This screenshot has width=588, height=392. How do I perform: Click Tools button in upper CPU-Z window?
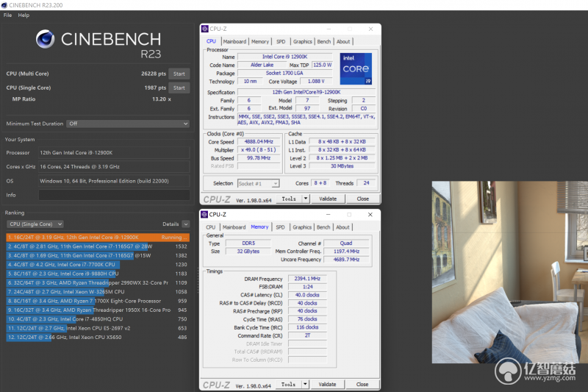(x=289, y=199)
